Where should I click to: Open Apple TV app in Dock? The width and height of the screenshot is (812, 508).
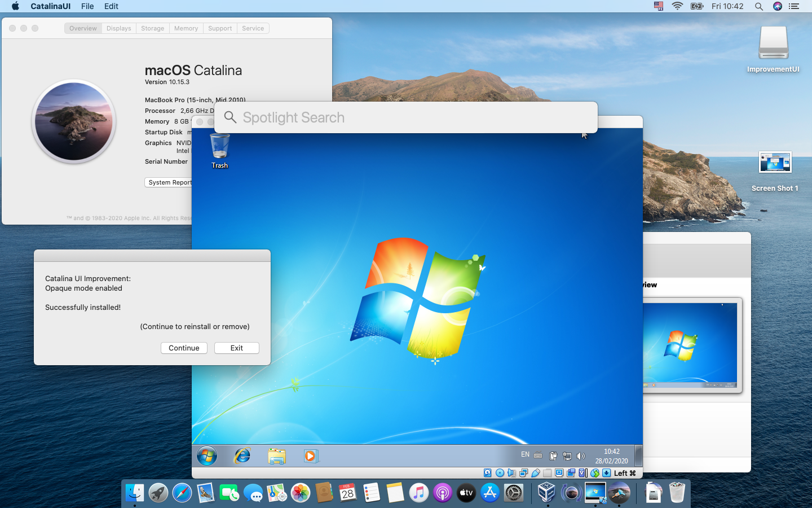click(466, 493)
